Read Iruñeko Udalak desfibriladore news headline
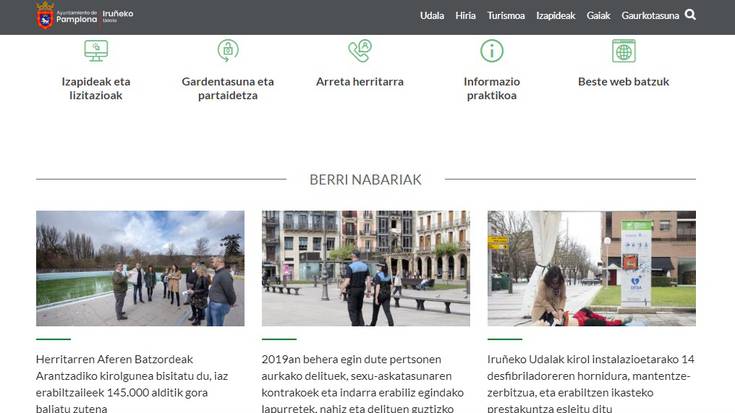The image size is (735, 413). point(591,383)
